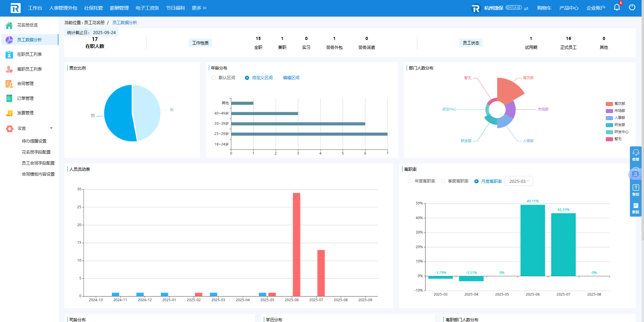Collapse the 设置 sidebar section
644x322 pixels.
click(51, 128)
